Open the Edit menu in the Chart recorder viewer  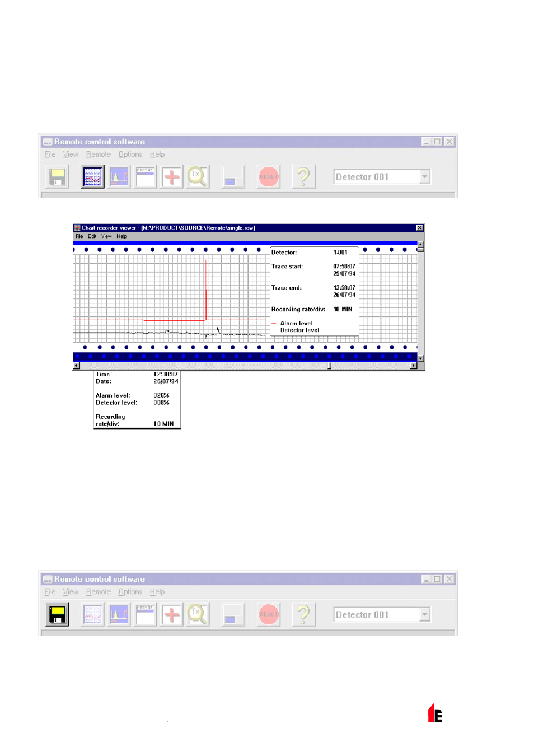tap(92, 236)
